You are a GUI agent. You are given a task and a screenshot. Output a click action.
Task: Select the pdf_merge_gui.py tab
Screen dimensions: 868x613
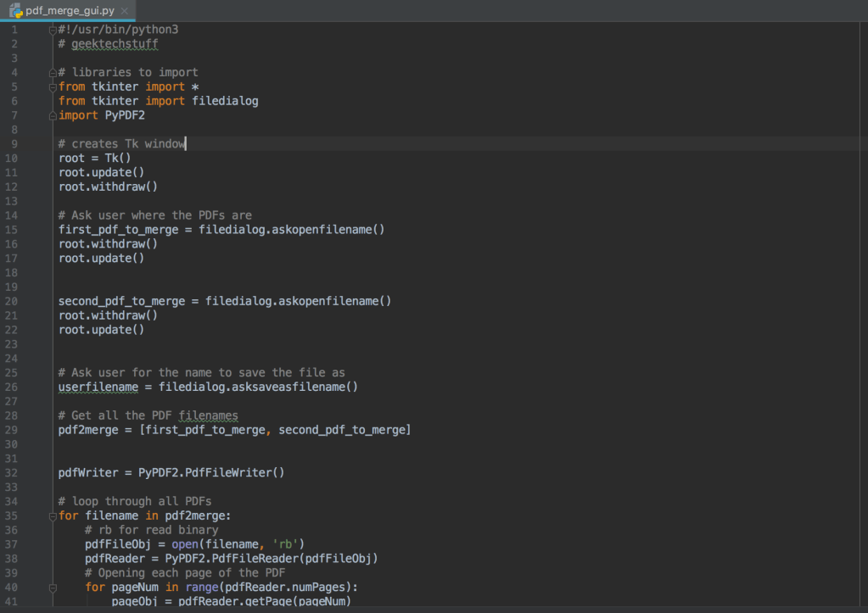pyautogui.click(x=68, y=11)
